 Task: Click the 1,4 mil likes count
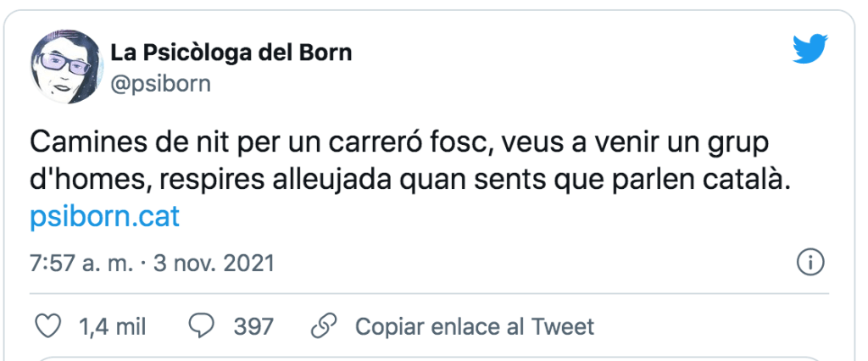point(113,326)
